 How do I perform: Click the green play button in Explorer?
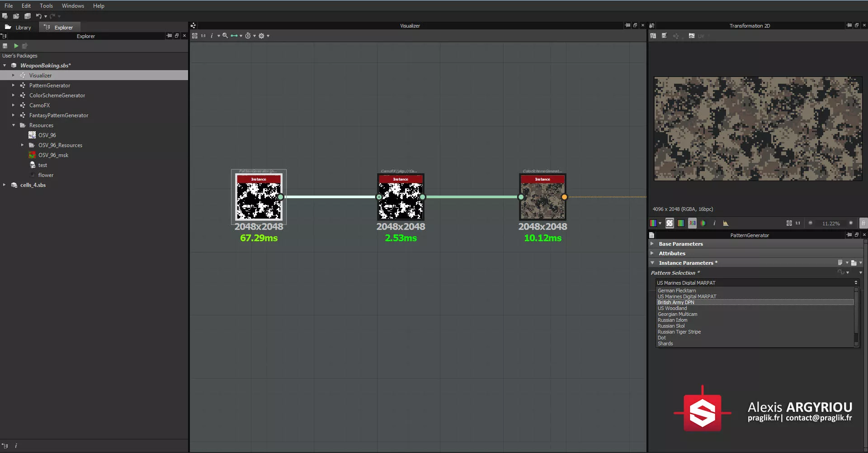pos(16,46)
